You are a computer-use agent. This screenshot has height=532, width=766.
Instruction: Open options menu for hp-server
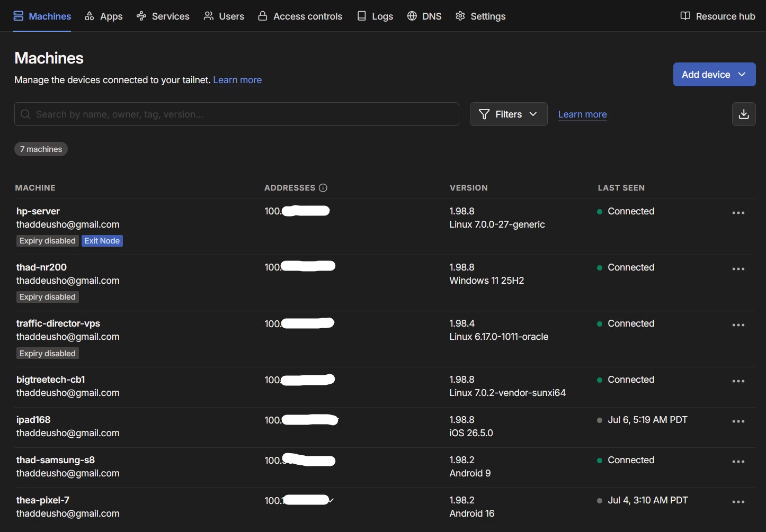[738, 213]
